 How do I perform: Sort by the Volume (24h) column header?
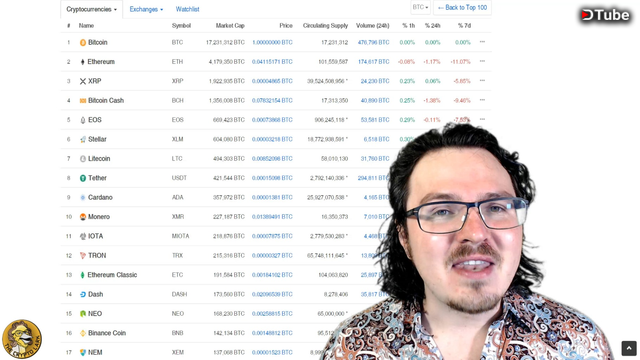(x=373, y=26)
